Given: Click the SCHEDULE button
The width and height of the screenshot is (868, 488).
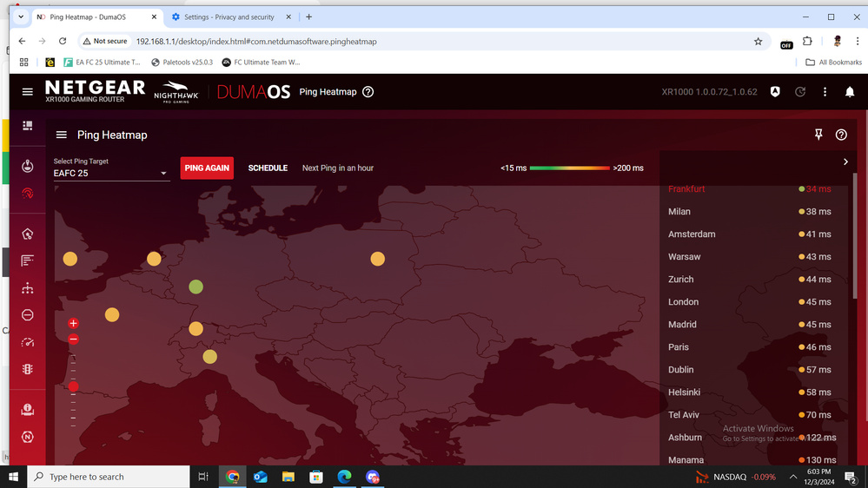Looking at the screenshot, I should click(268, 168).
